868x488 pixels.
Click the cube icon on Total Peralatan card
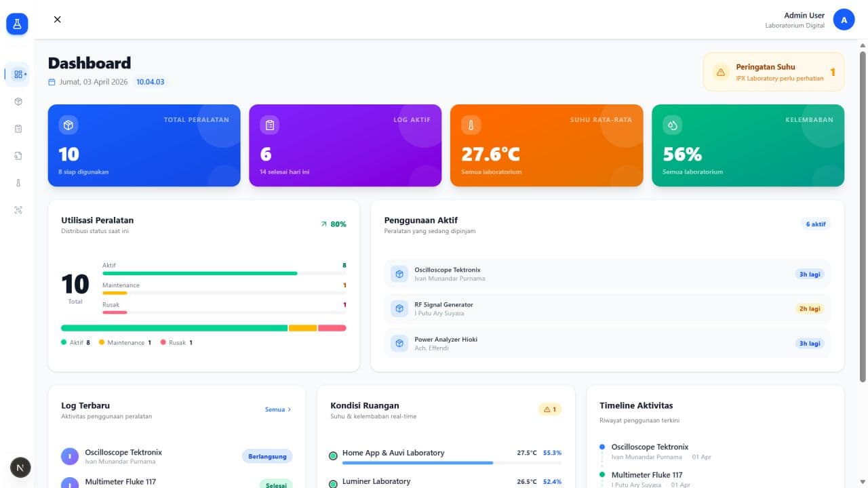pos(68,125)
